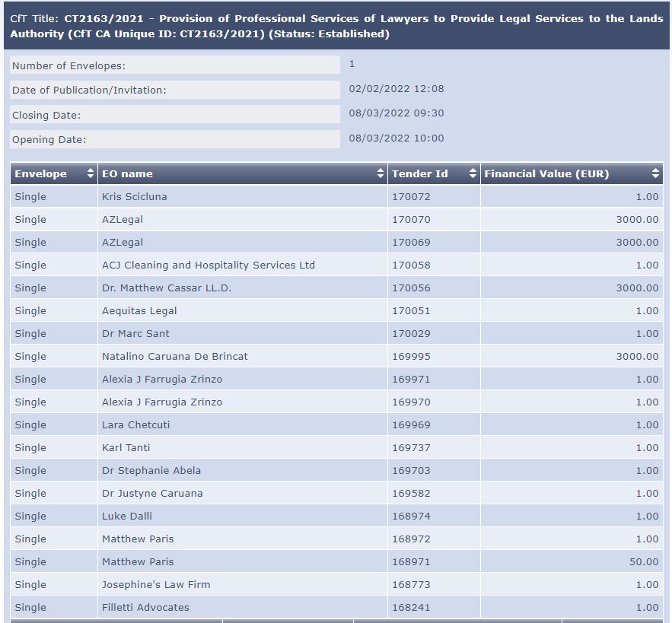Click the sort arrows in Envelope column header
Viewport: 672px width, 623px height.
click(91, 173)
